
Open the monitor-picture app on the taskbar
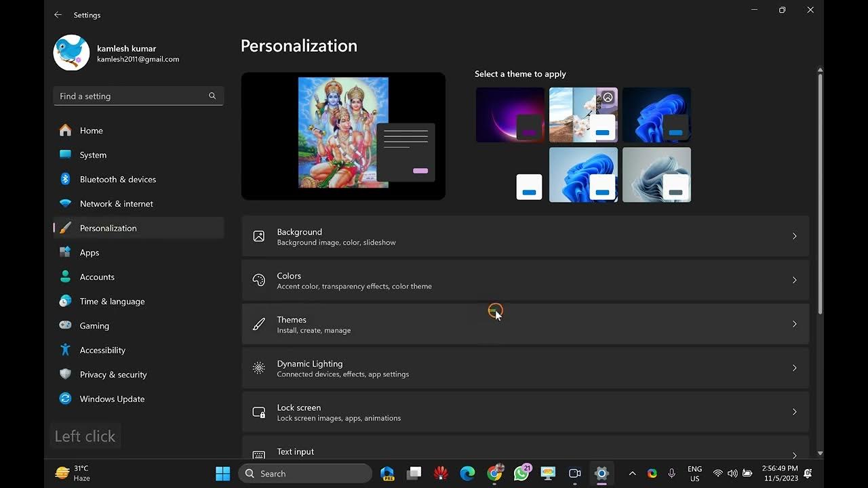[548, 474]
